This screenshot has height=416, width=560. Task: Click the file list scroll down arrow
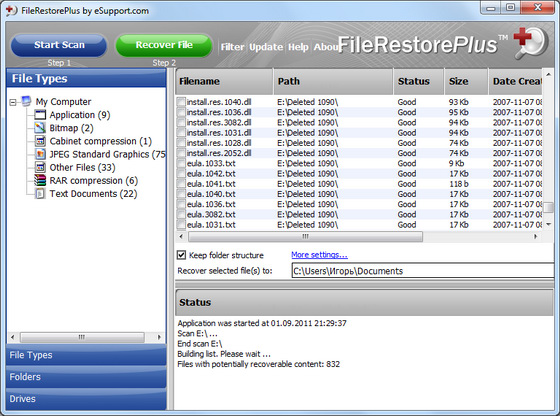pyautogui.click(x=548, y=224)
